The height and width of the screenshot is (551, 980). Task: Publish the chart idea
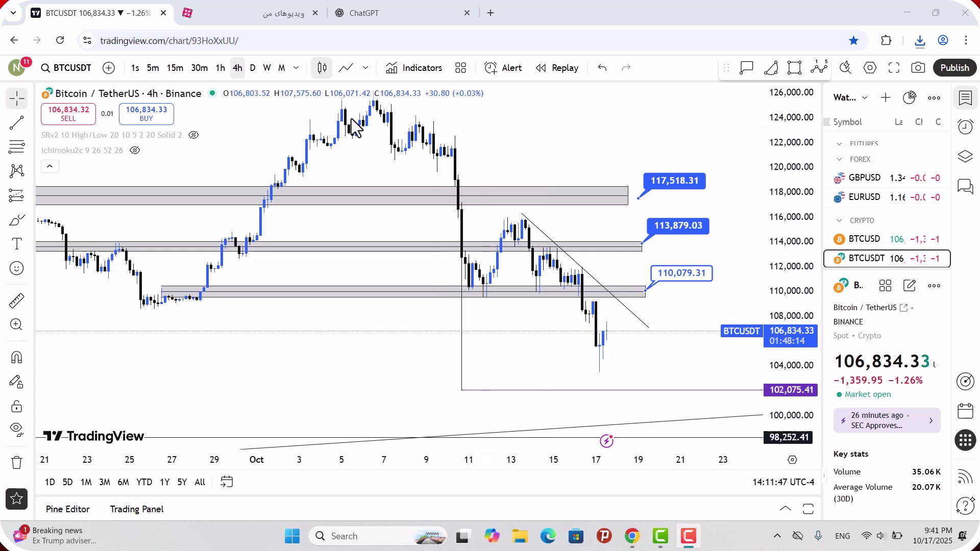pyautogui.click(x=954, y=68)
